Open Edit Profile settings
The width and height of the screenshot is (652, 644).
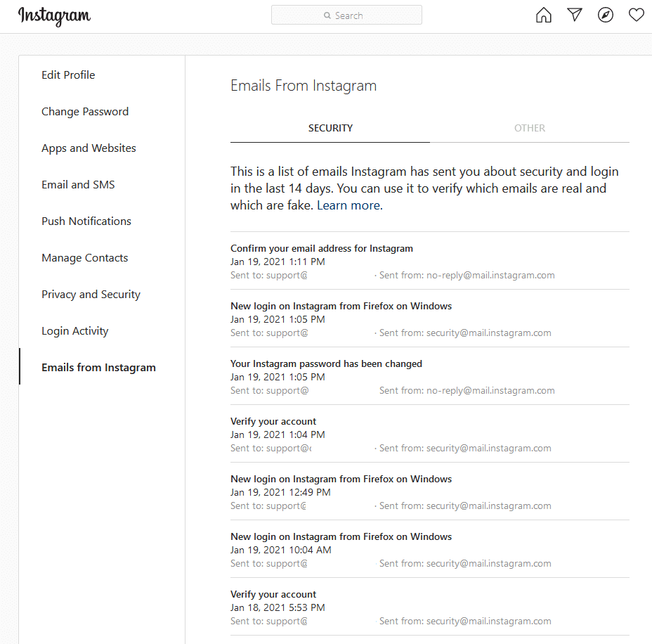pos(68,75)
